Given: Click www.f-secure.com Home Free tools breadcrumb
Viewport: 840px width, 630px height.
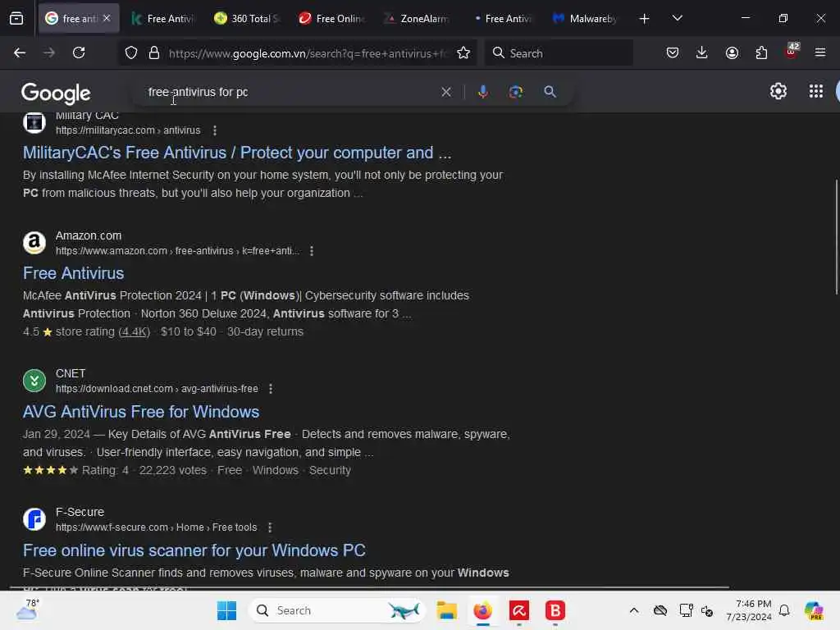Looking at the screenshot, I should 157,527.
